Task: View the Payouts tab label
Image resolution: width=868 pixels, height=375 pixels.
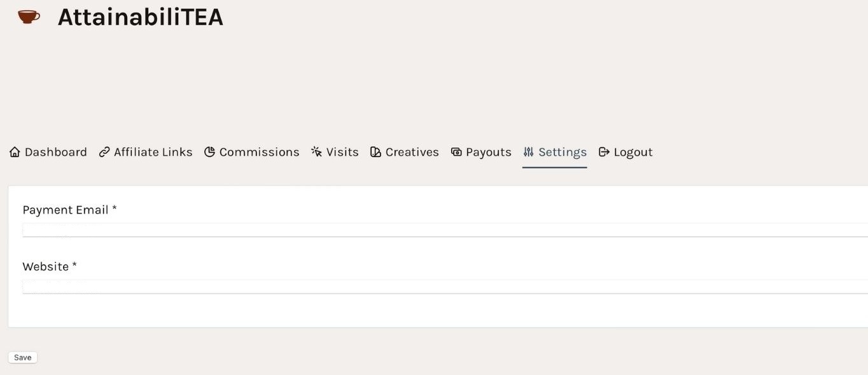Action: pos(488,152)
